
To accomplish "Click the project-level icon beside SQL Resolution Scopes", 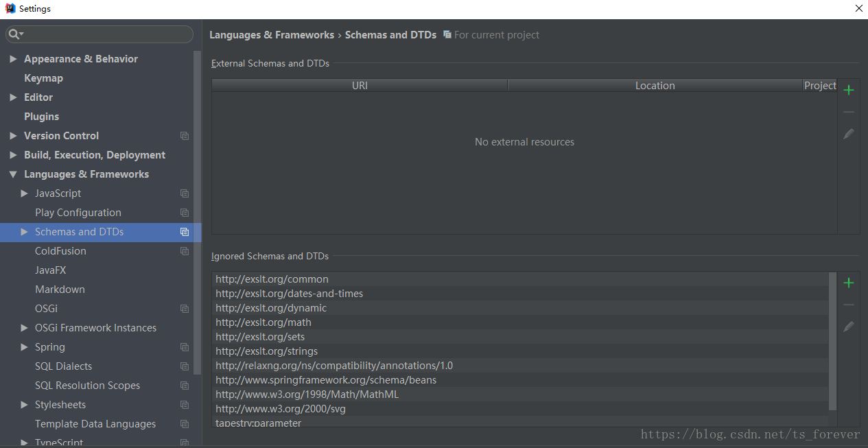I will (x=185, y=386).
